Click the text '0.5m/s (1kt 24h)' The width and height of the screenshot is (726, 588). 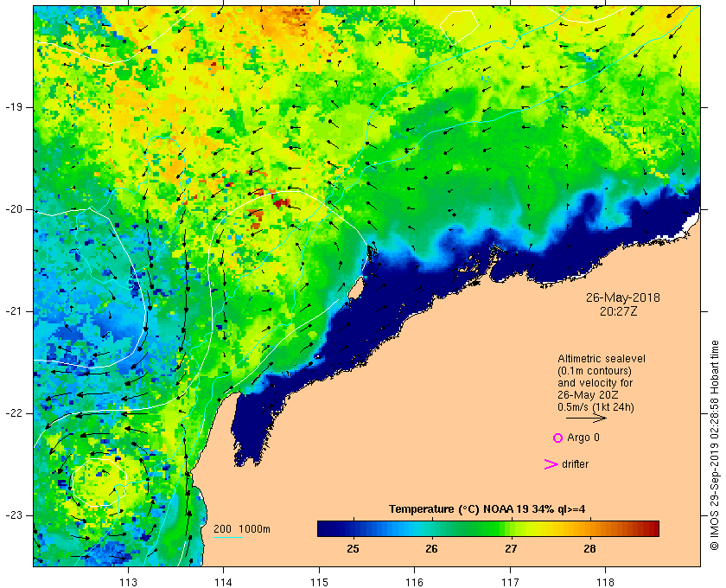point(595,407)
